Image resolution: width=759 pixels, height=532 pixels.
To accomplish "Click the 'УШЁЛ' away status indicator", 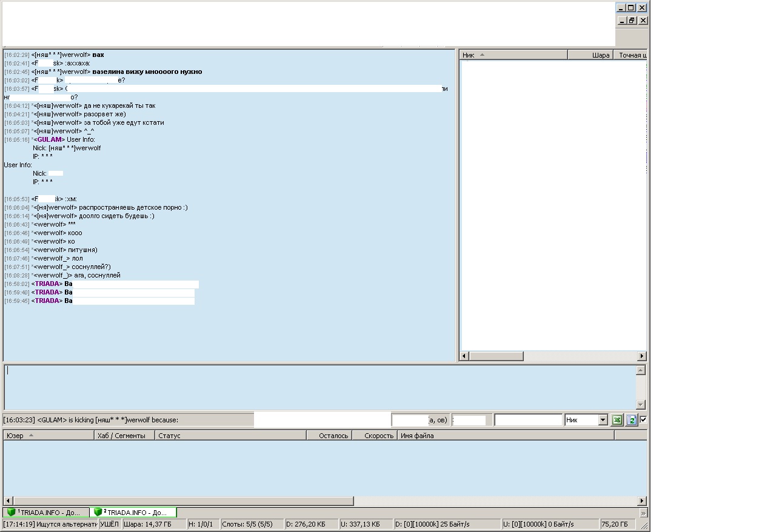I will [x=109, y=524].
